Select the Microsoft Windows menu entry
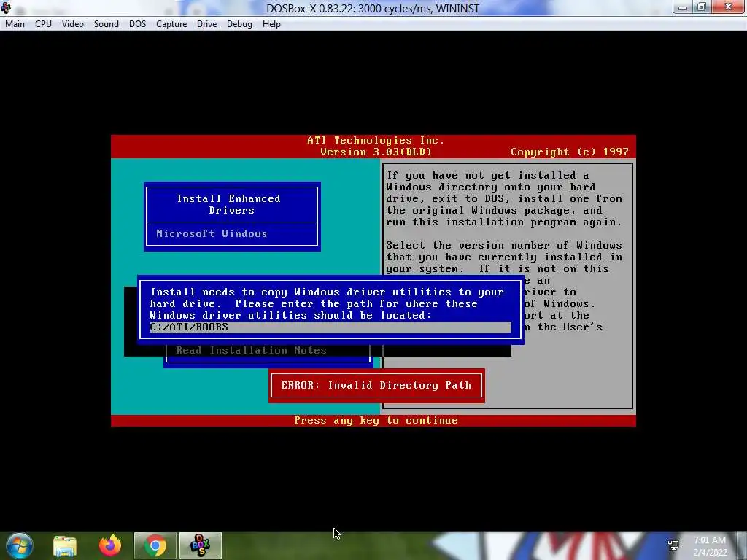Image resolution: width=747 pixels, height=560 pixels. pos(212,234)
